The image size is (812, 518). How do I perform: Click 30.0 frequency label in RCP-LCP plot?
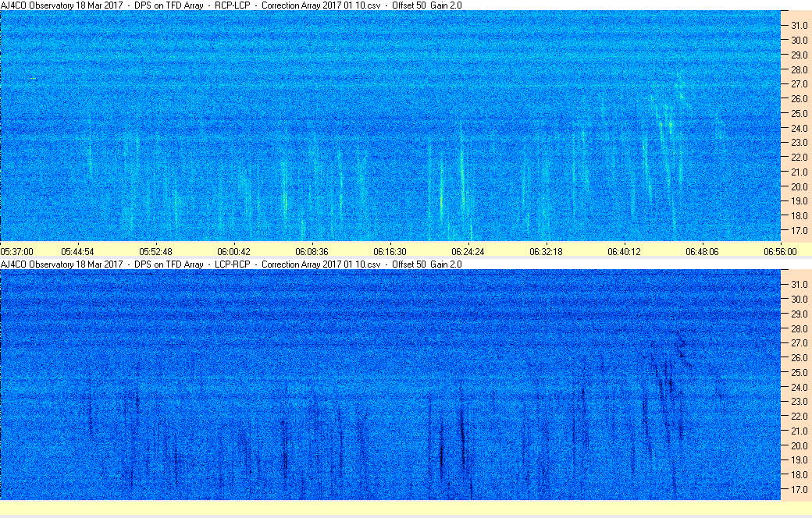pos(799,41)
